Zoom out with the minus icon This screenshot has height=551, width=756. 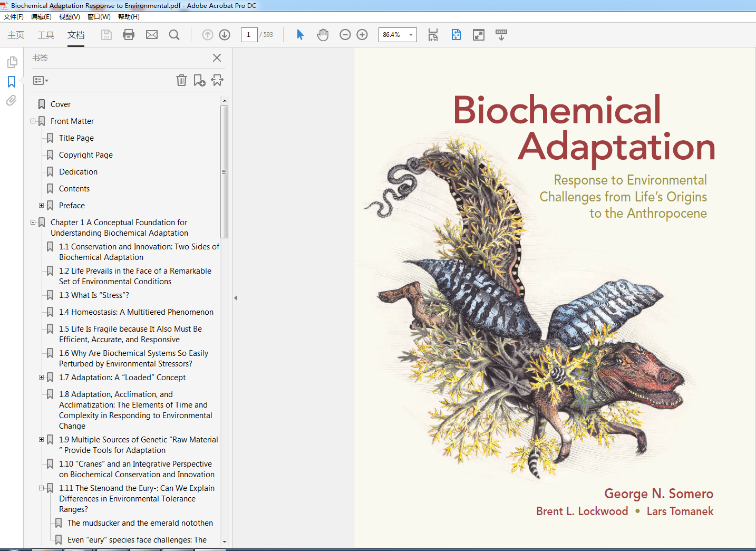tap(345, 35)
